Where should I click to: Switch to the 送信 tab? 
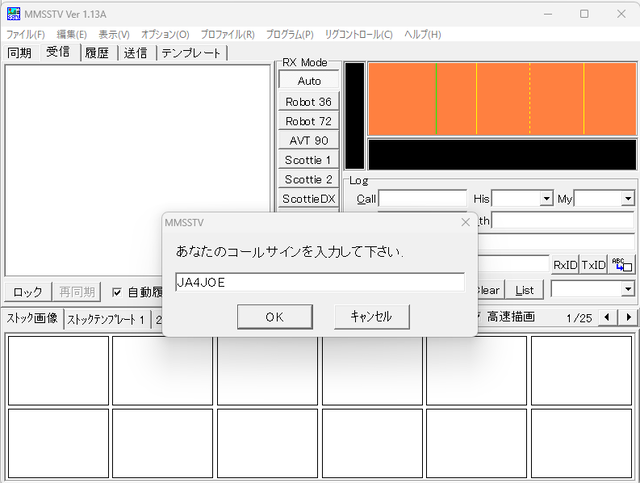point(135,53)
